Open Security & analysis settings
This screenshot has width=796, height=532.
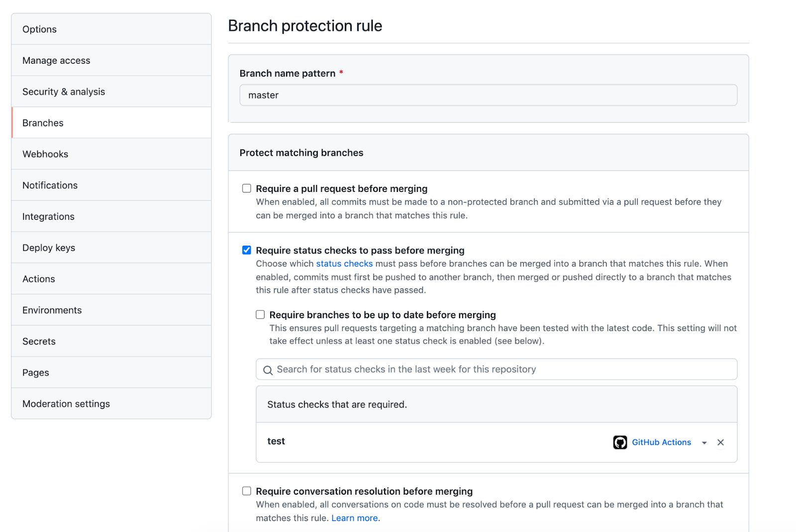(111, 91)
